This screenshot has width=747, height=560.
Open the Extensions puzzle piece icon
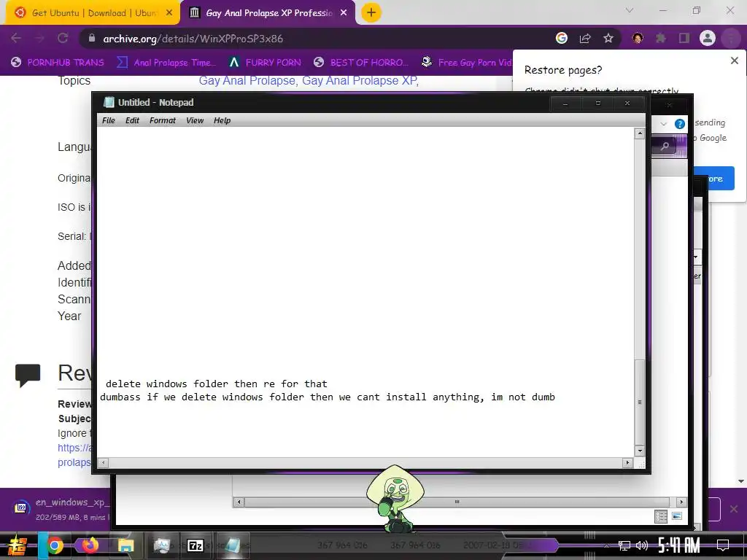661,38
